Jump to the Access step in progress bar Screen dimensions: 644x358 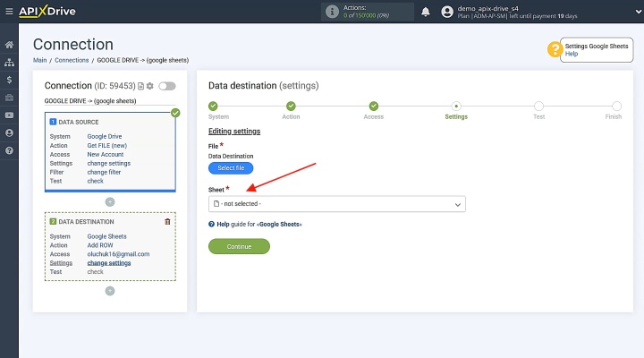coord(373,106)
